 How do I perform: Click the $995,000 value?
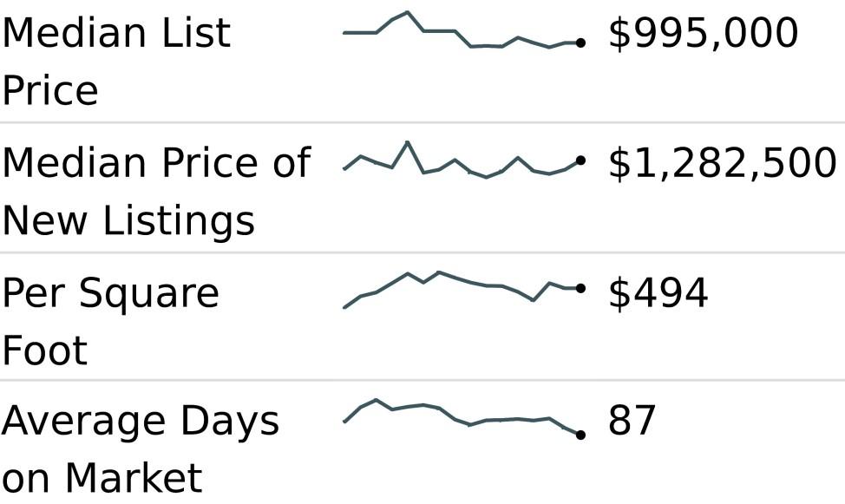point(704,33)
